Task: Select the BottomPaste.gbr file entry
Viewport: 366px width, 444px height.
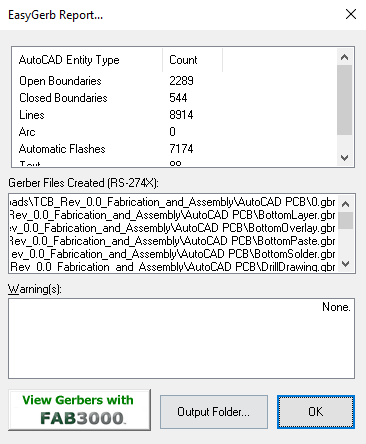Action: tap(173, 241)
